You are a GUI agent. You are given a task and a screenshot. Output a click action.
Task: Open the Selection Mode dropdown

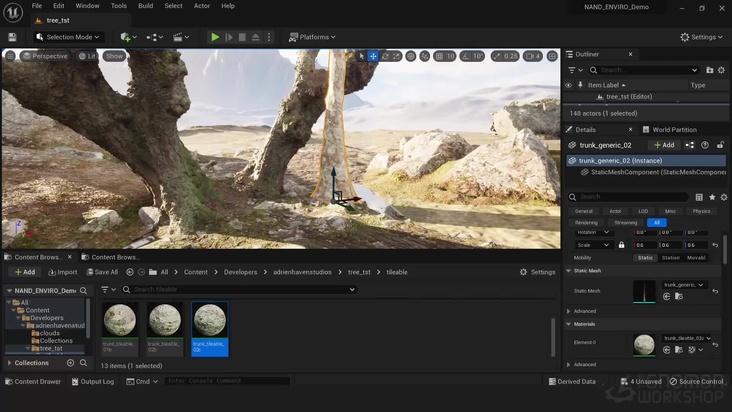[x=69, y=37]
